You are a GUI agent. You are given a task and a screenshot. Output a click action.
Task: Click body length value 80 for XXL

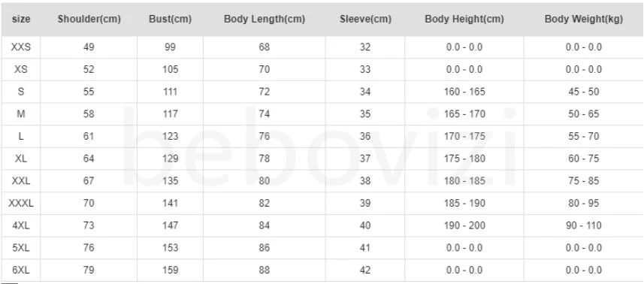click(264, 181)
